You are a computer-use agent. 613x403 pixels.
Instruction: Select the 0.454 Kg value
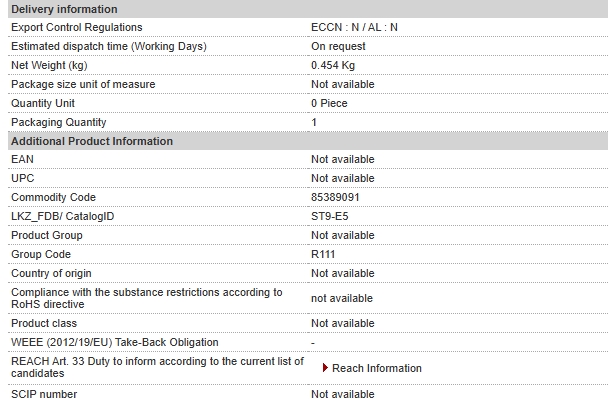tap(333, 65)
